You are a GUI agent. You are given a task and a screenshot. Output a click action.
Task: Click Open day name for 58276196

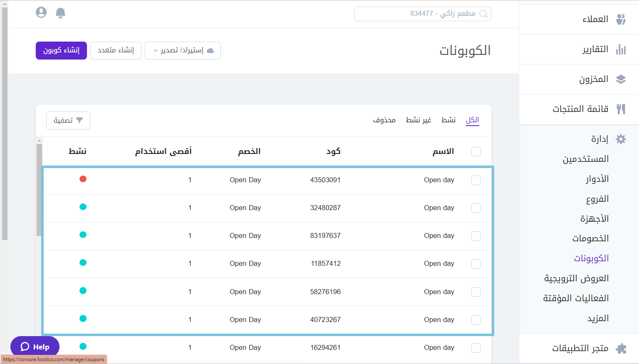pos(439,292)
